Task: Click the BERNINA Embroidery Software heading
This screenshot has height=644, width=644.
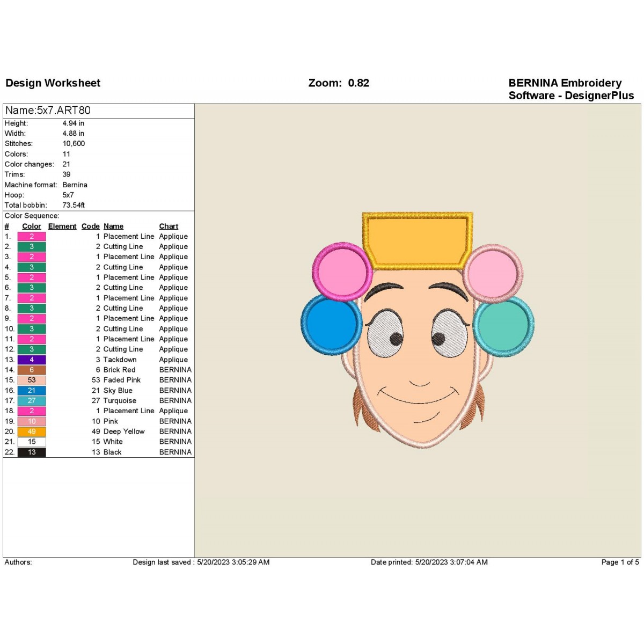Action: (x=571, y=89)
